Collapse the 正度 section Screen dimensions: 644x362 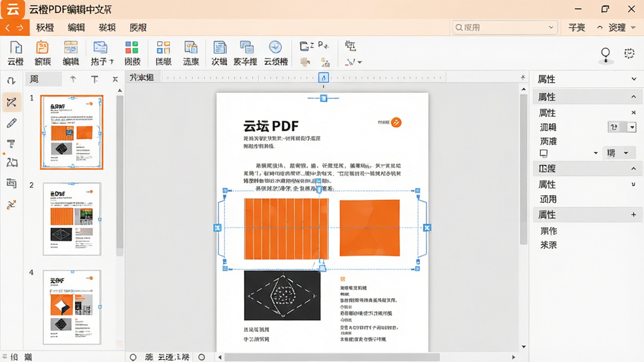click(x=634, y=168)
